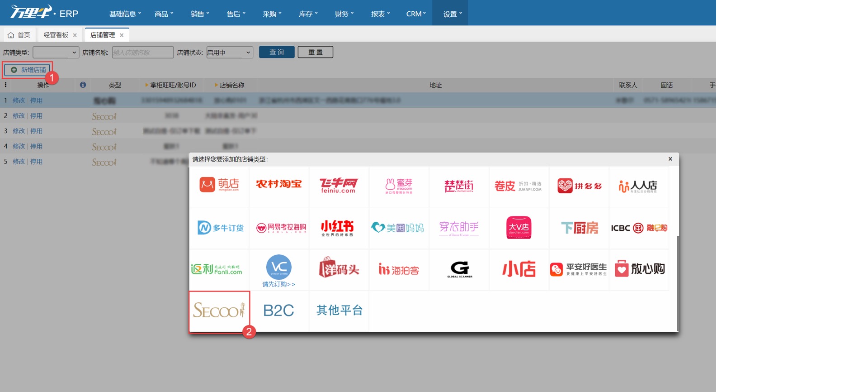Switch to the 经营看板 tab
This screenshot has width=868, height=392.
click(x=56, y=35)
